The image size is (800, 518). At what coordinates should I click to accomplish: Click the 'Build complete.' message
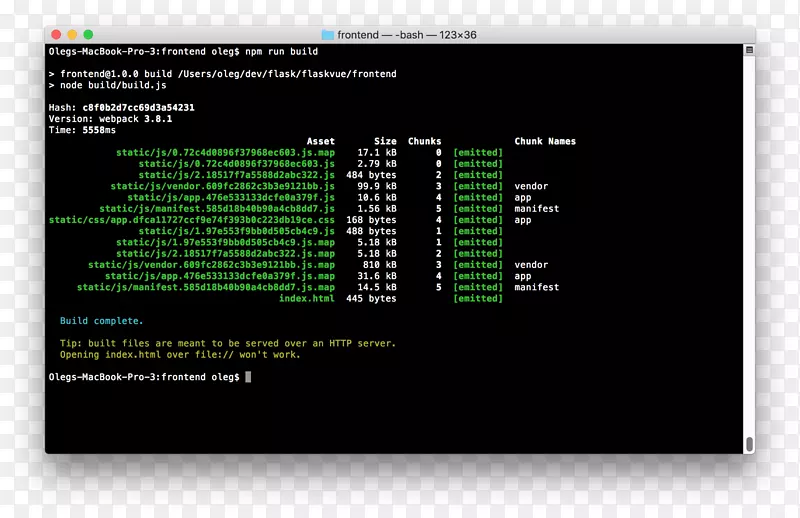pos(101,321)
